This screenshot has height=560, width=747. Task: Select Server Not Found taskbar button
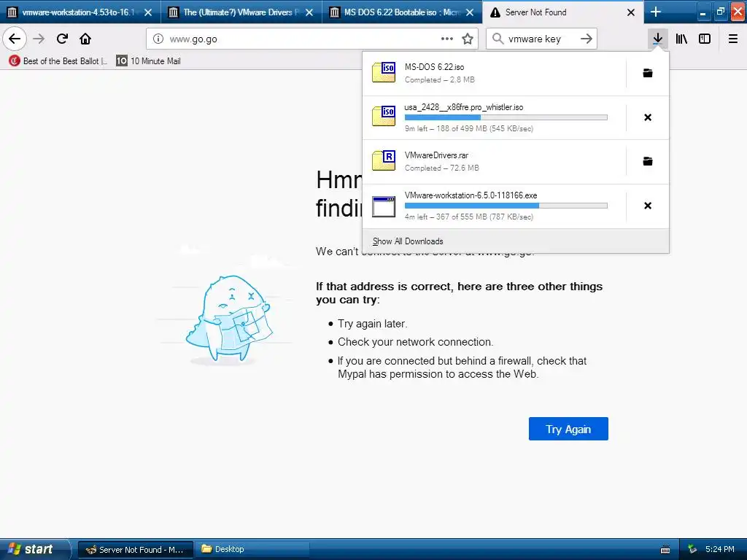(135, 550)
